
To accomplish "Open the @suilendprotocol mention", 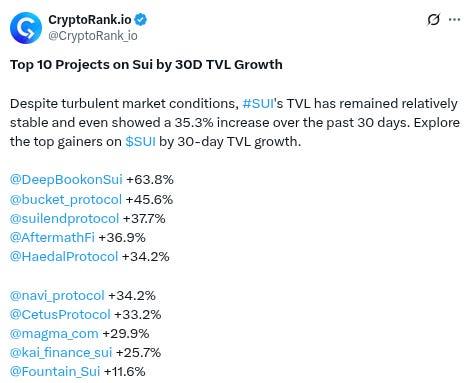I will [x=64, y=219].
